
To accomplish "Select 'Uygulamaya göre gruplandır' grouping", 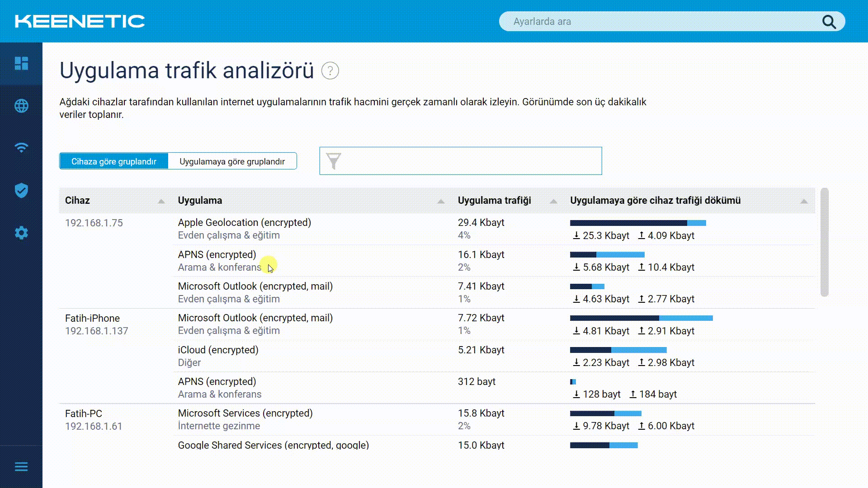I will (x=232, y=161).
